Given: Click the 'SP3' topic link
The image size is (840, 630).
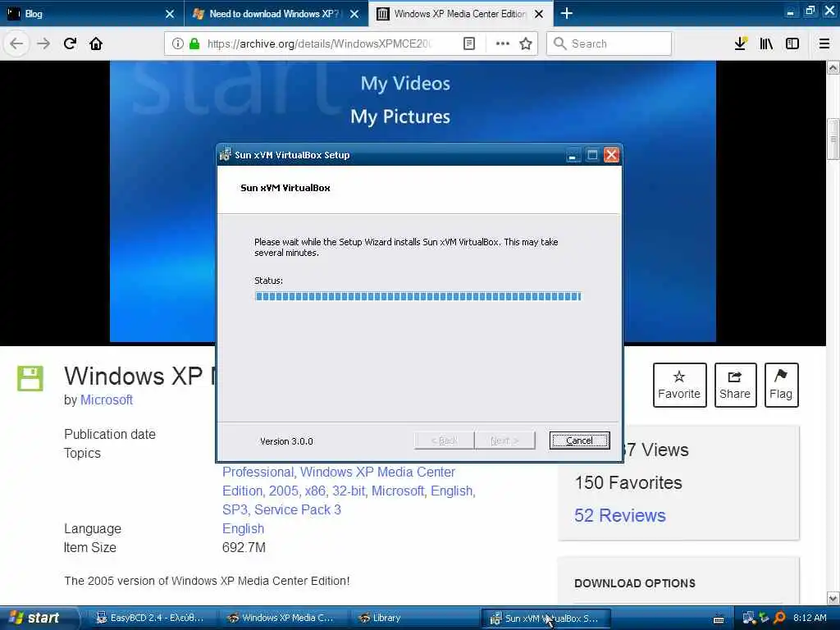Looking at the screenshot, I should (235, 509).
